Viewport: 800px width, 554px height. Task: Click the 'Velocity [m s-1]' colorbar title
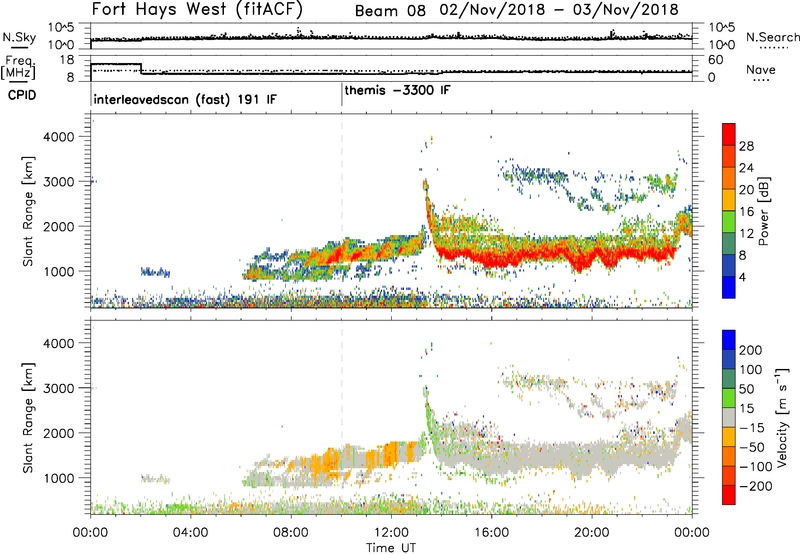[x=782, y=416]
